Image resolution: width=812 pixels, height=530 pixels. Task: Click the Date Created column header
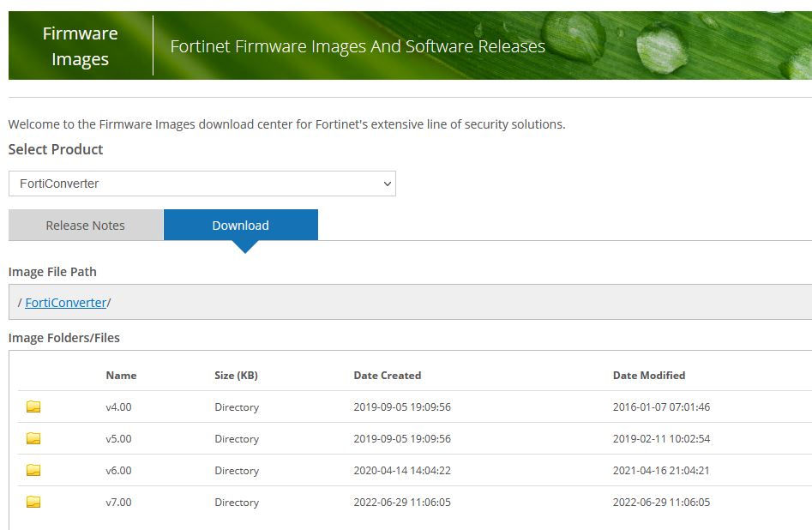coord(387,375)
